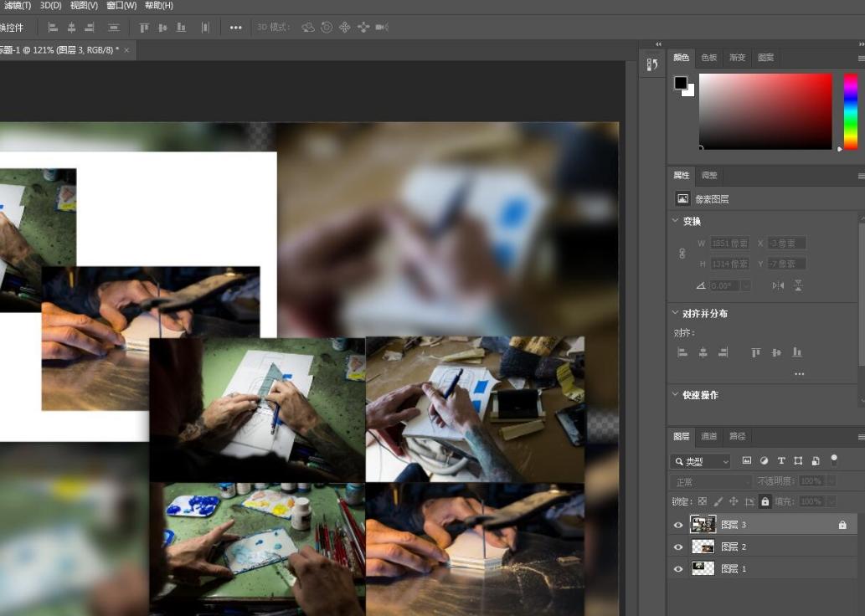Click the ... button under 对齐并分布

(799, 373)
